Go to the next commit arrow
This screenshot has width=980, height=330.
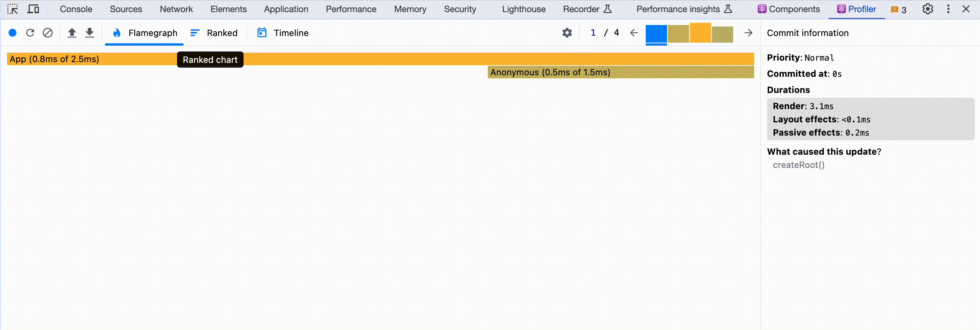(748, 33)
